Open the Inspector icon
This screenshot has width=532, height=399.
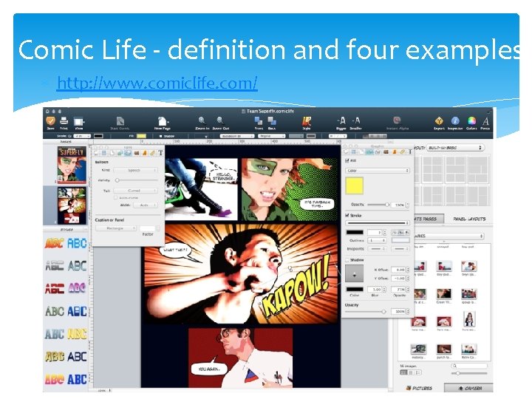coord(455,121)
